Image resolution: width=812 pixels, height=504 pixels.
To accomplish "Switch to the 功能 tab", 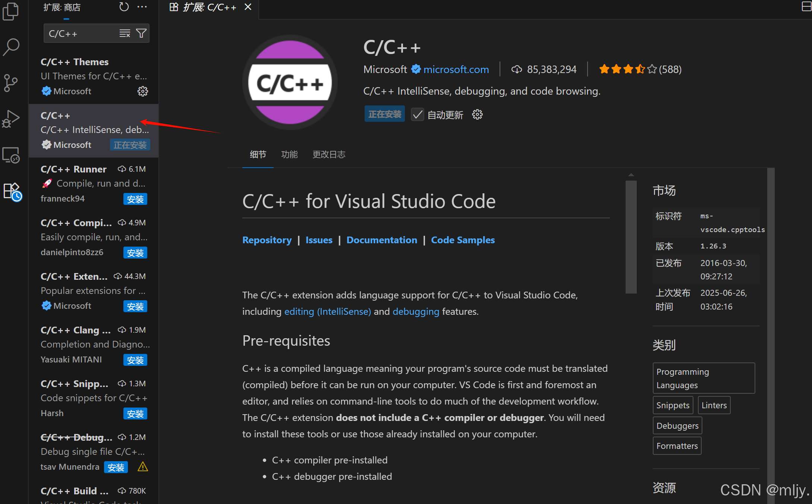I will [289, 155].
